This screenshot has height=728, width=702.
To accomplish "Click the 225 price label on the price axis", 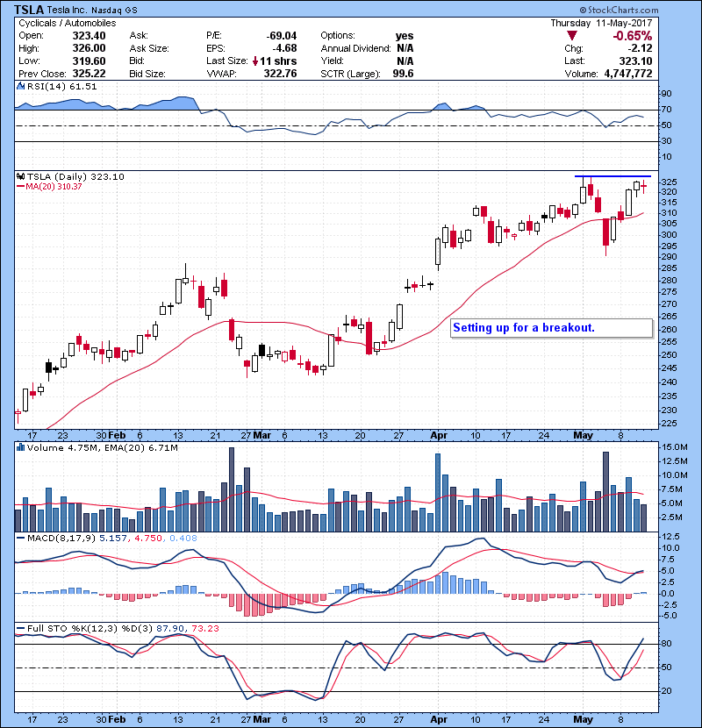I will click(x=668, y=424).
